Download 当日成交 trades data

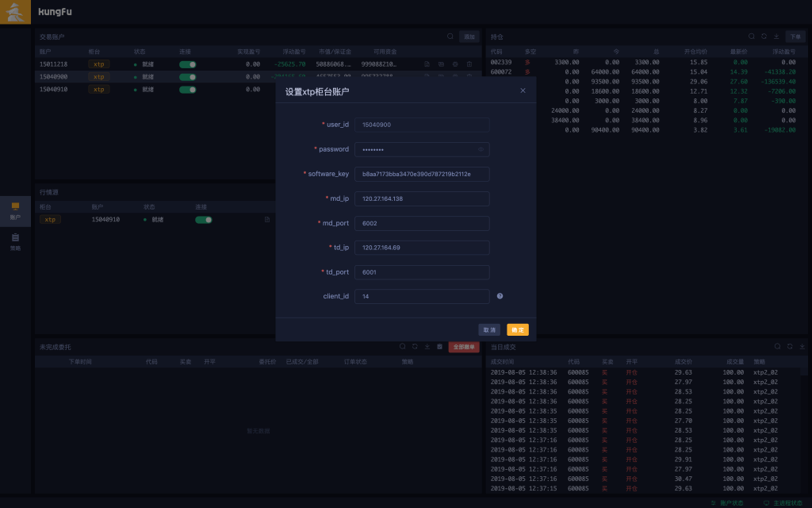pos(802,346)
